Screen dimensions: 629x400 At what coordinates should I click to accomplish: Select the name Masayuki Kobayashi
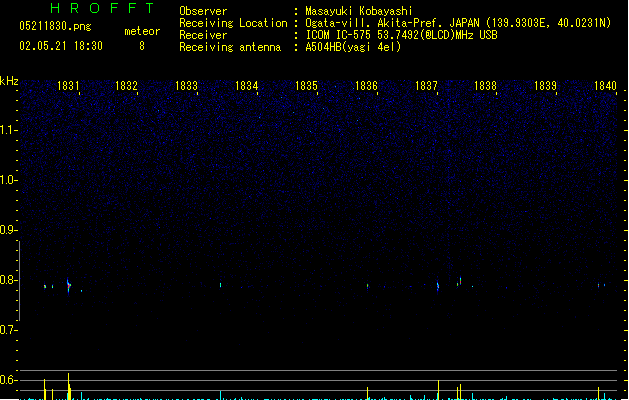[x=359, y=11]
